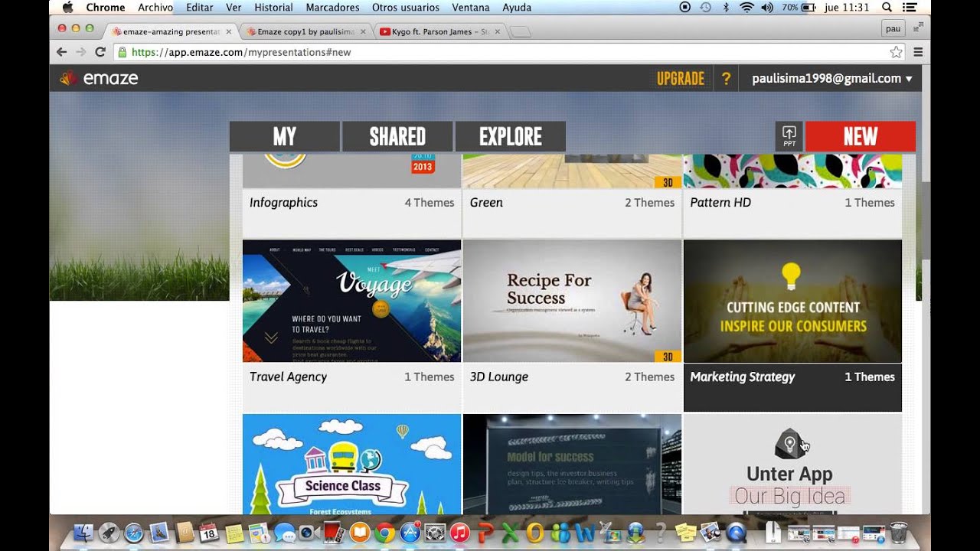Click the red NEW button
Image resolution: width=980 pixels, height=551 pixels.
pyautogui.click(x=861, y=136)
